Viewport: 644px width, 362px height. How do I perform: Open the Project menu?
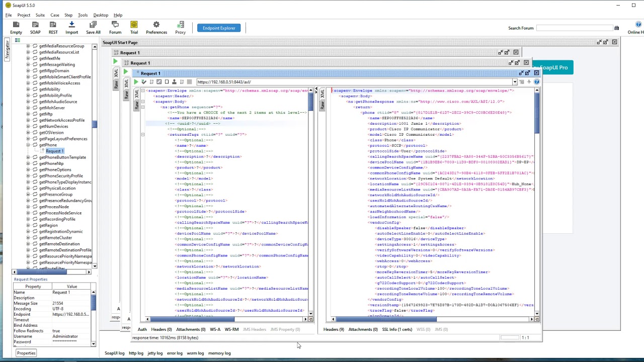[x=24, y=15]
